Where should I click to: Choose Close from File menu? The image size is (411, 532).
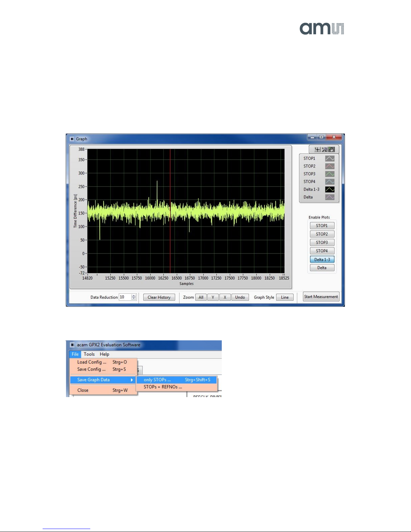[x=103, y=390]
